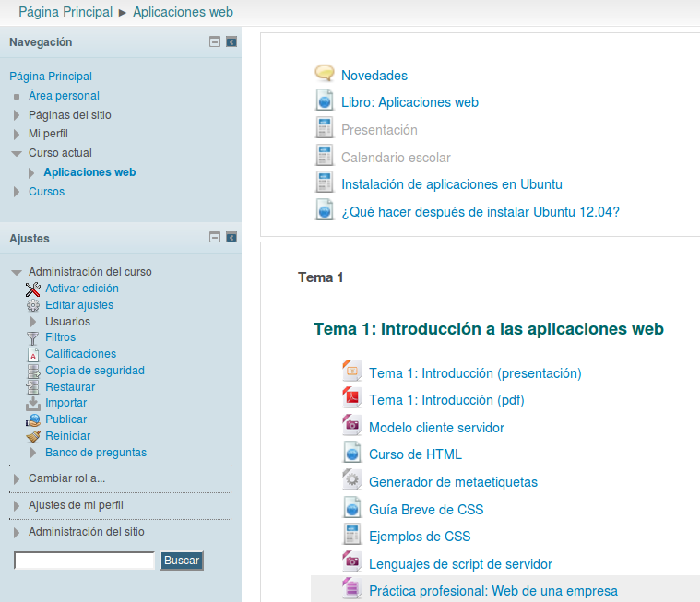Screen dimensions: 700x602
Task: Click the image icon beside Modelo cliente servidor
Action: click(351, 425)
